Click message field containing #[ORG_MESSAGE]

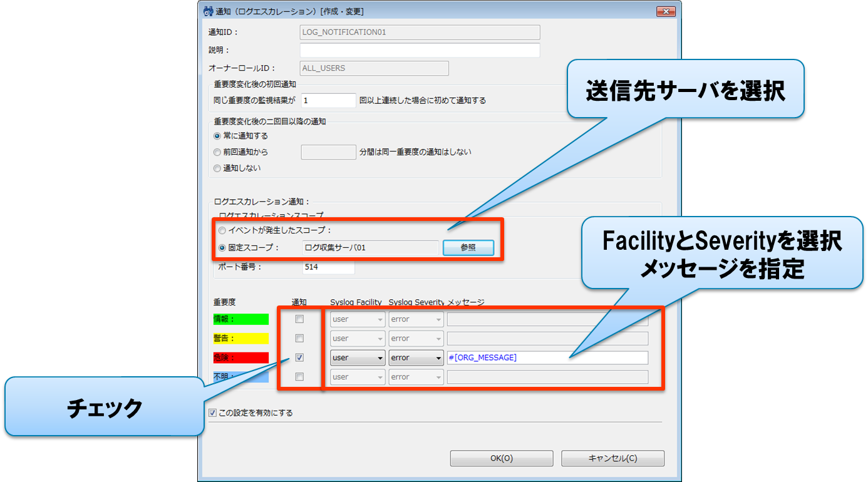(x=547, y=358)
